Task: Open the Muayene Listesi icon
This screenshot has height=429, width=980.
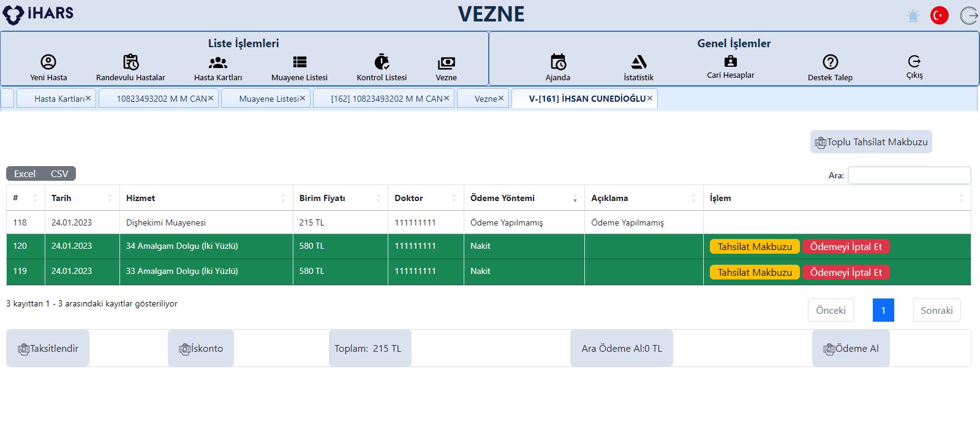Action: (x=300, y=62)
